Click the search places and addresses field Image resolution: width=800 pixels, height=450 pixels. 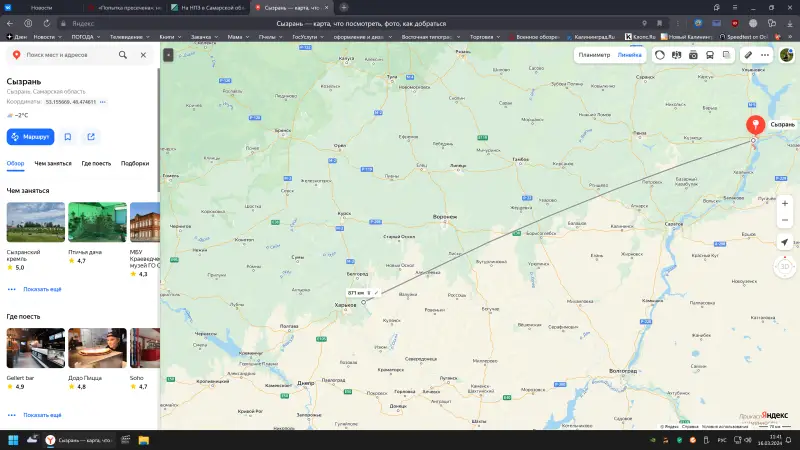tap(70, 56)
